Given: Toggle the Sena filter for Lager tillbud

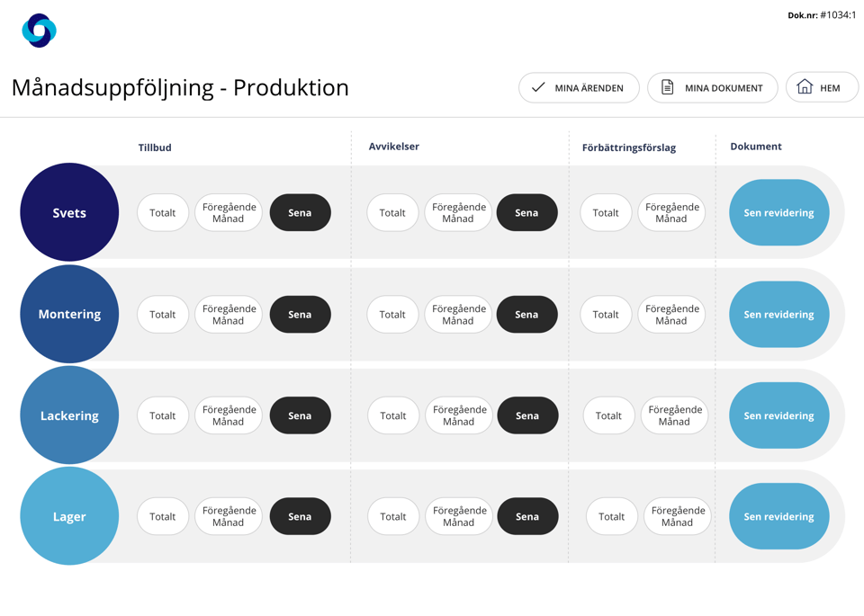Looking at the screenshot, I should (x=300, y=516).
